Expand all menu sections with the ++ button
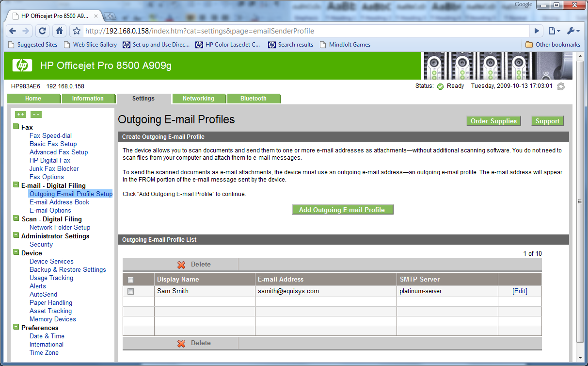This screenshot has width=588, height=366. (x=20, y=115)
